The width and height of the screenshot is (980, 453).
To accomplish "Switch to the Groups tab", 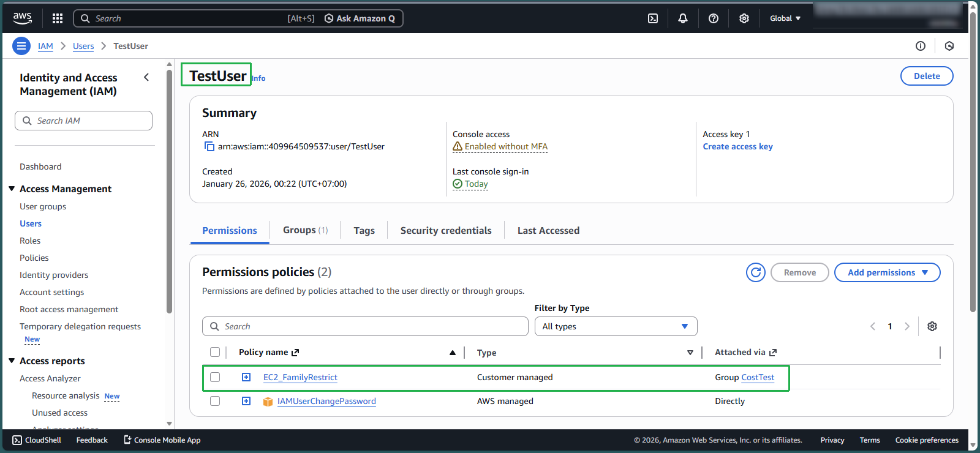I will 305,230.
